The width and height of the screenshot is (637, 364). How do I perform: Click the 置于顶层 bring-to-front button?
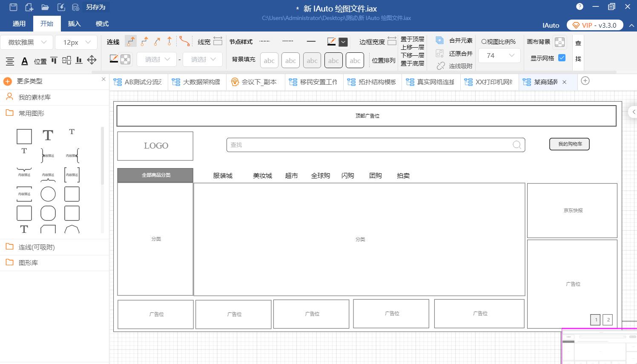[412, 38]
